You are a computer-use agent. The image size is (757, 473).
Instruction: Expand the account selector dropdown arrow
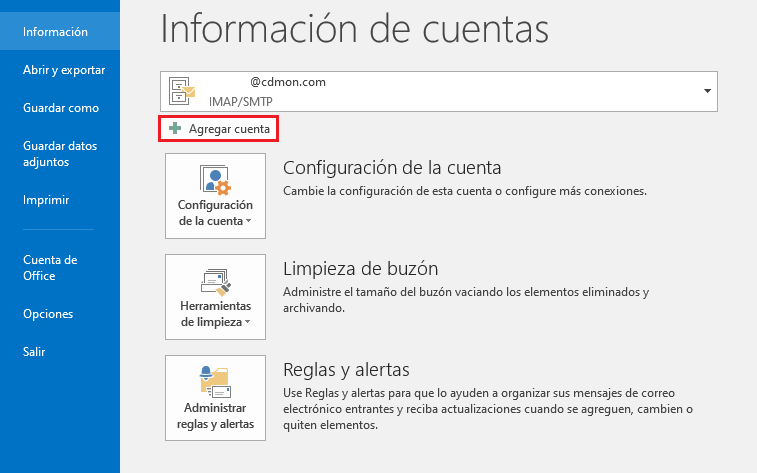point(707,91)
